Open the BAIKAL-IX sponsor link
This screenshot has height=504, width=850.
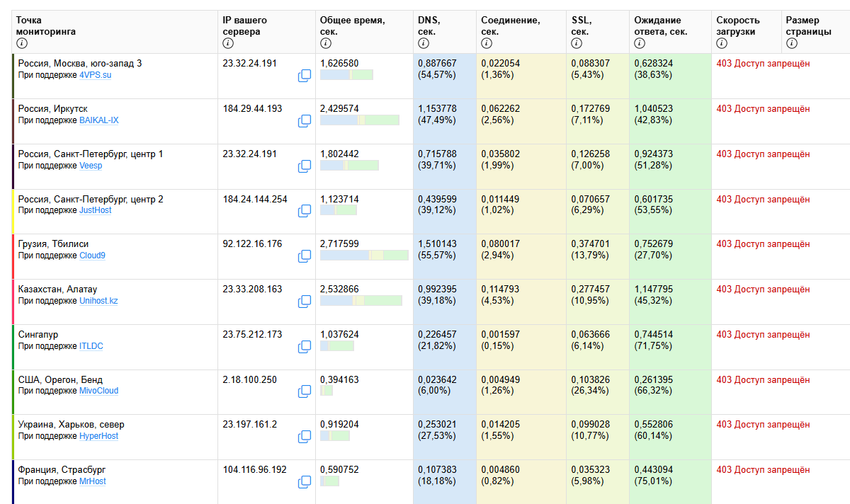[x=99, y=120]
